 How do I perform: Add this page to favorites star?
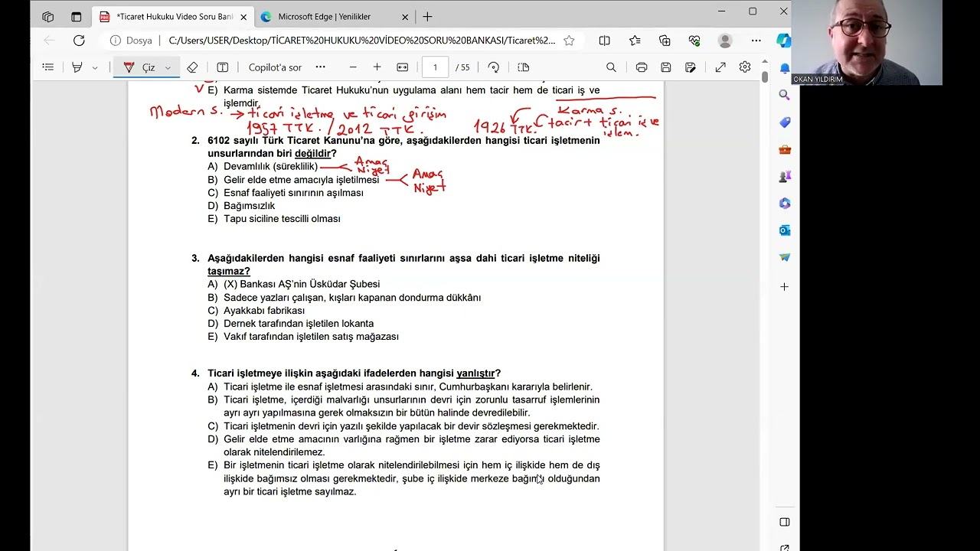569,41
